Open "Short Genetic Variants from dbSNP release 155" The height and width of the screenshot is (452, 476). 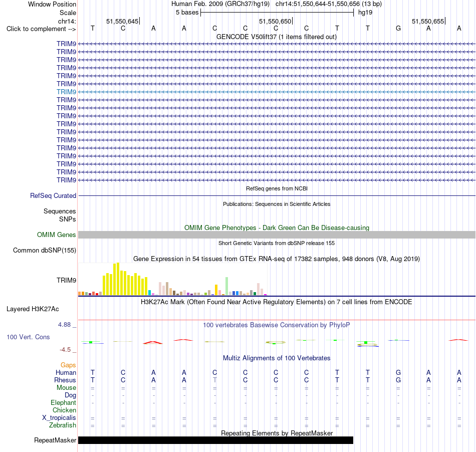point(277,243)
